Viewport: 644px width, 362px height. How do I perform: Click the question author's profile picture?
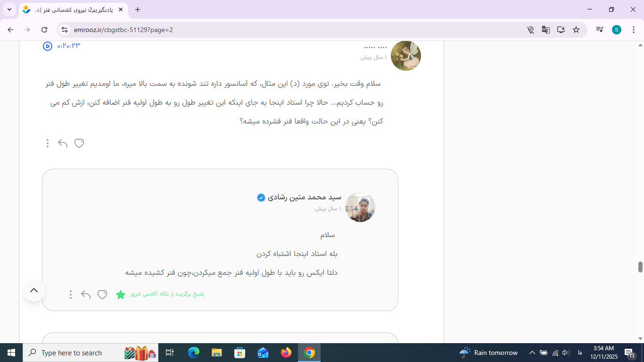click(x=405, y=56)
